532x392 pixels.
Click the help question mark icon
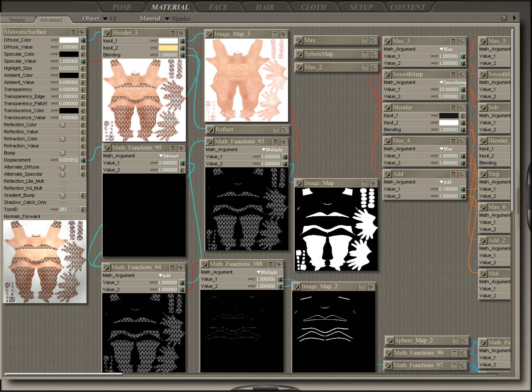click(x=504, y=18)
